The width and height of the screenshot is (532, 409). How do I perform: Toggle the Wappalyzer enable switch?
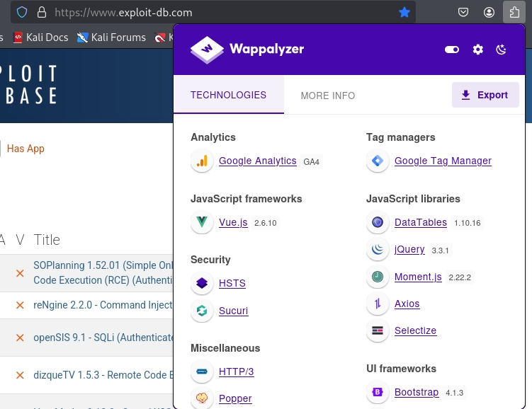pyautogui.click(x=451, y=50)
